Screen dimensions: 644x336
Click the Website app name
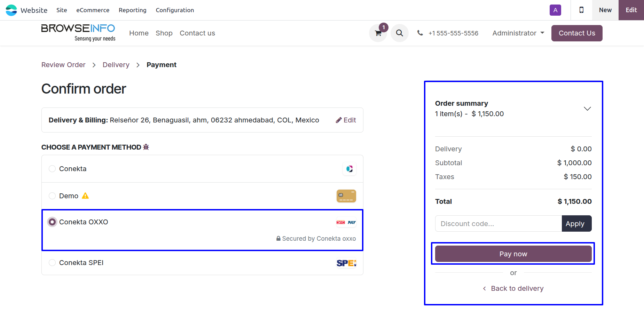tap(34, 10)
